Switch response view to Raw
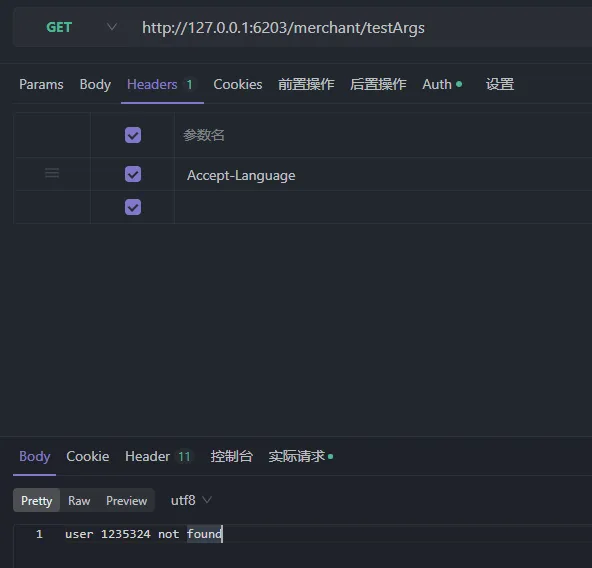Screen dimensions: 592x568 79,500
